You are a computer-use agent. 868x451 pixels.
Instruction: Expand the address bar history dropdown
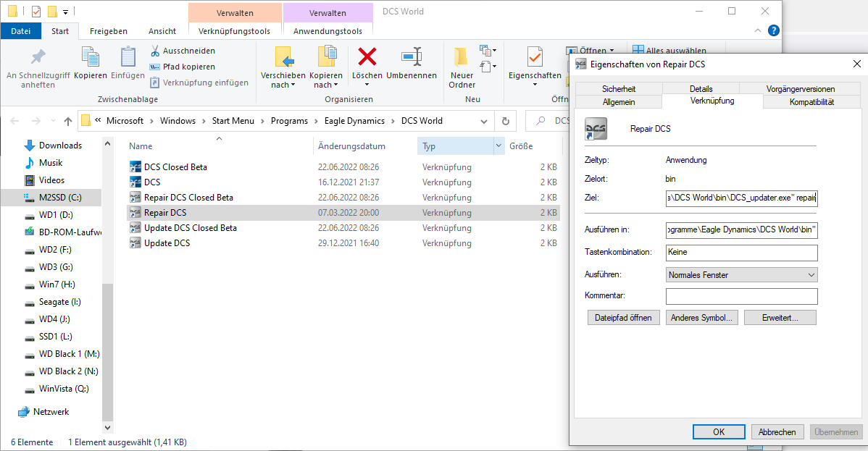(484, 121)
